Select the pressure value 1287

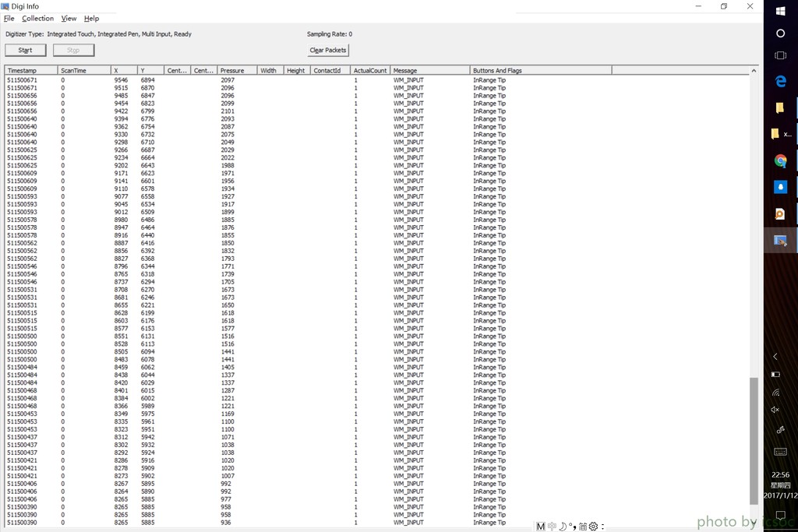(x=228, y=390)
